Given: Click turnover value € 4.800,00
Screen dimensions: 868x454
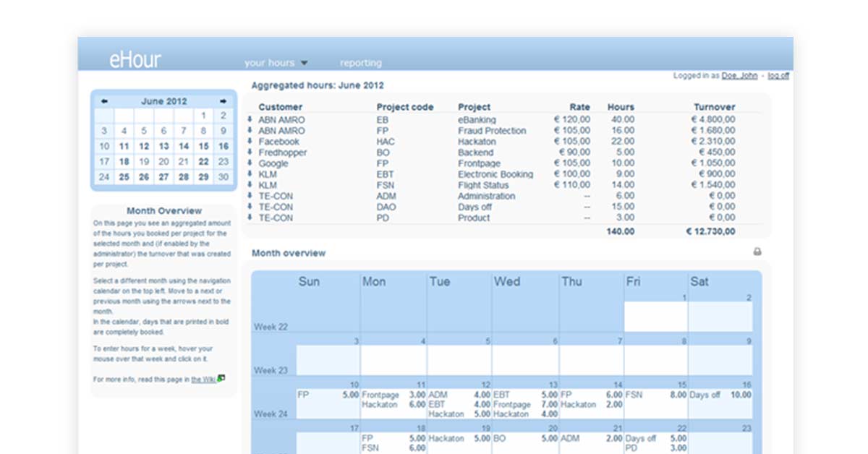Looking at the screenshot, I should point(713,120).
